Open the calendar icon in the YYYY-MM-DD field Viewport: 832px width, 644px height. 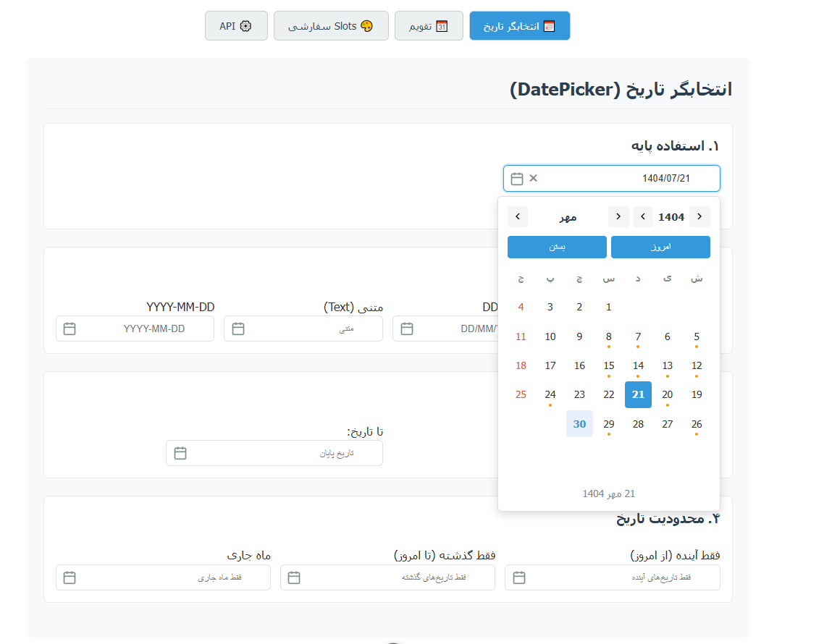(x=70, y=329)
